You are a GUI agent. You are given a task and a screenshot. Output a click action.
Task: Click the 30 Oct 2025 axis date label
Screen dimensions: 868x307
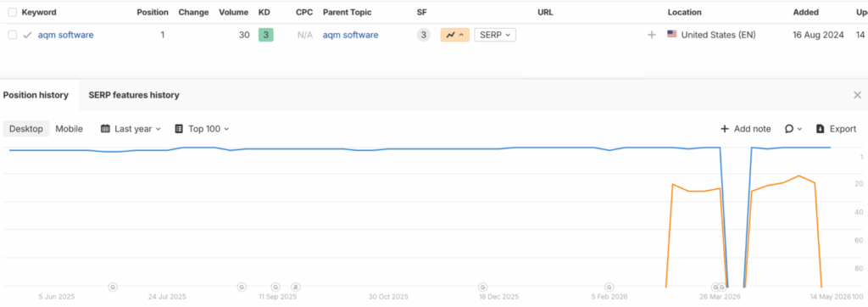tap(388, 297)
